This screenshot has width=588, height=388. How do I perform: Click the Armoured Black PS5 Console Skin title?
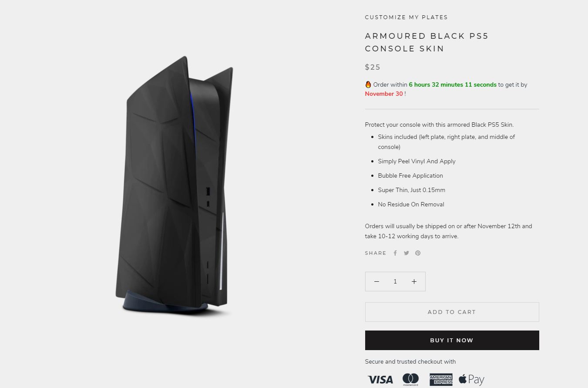coord(427,42)
